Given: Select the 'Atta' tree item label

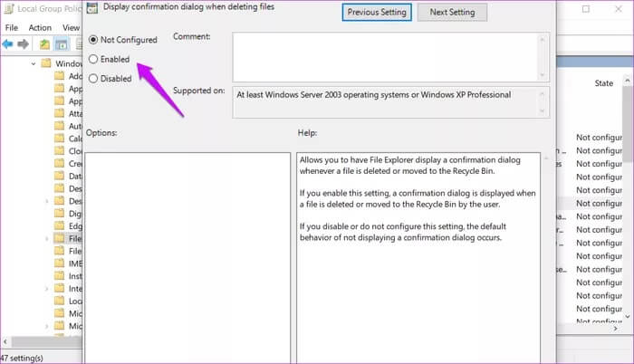Looking at the screenshot, I should (x=75, y=113).
